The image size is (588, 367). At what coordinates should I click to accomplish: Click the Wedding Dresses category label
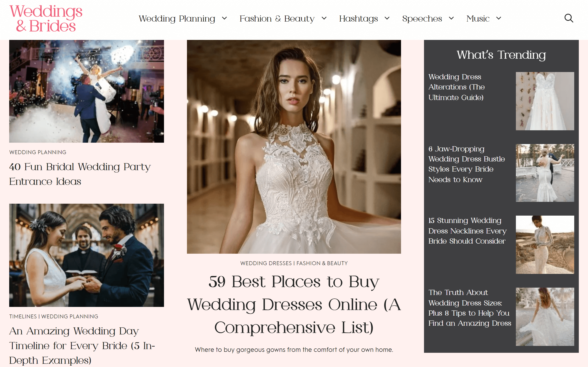click(266, 263)
